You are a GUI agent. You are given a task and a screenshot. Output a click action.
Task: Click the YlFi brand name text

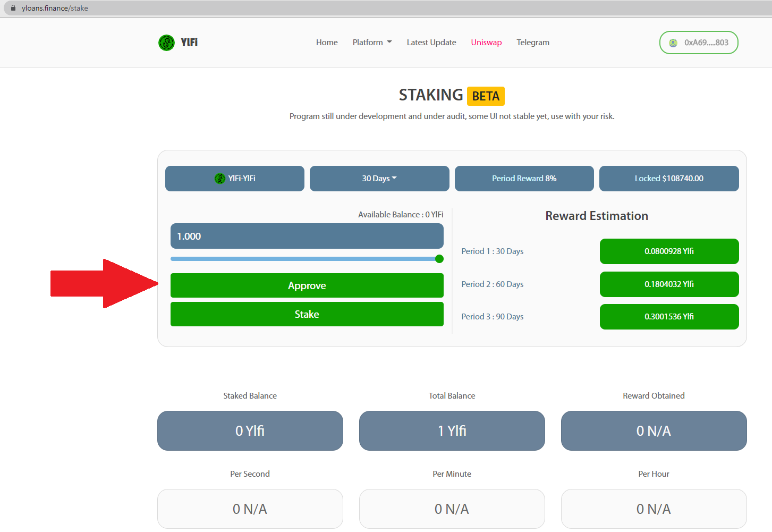(189, 43)
